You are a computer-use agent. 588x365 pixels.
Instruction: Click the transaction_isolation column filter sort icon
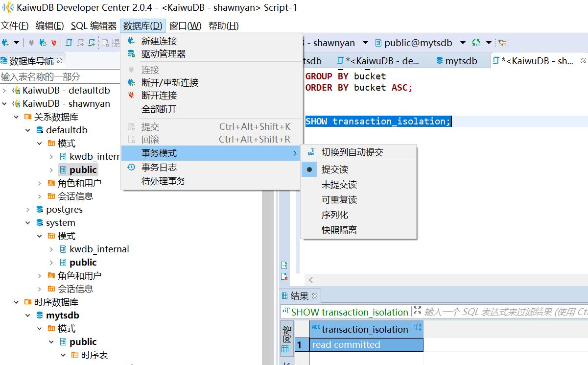[417, 328]
